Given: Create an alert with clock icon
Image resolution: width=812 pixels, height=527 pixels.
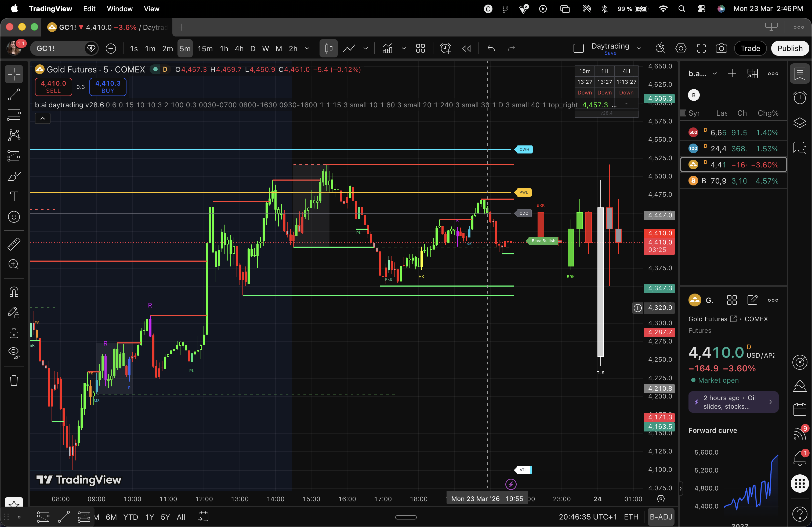Looking at the screenshot, I should click(x=445, y=48).
